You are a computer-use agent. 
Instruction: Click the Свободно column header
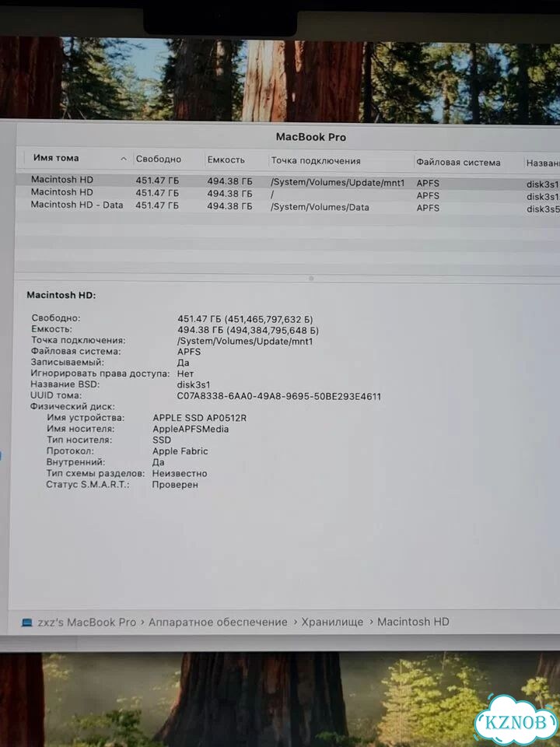(x=159, y=159)
